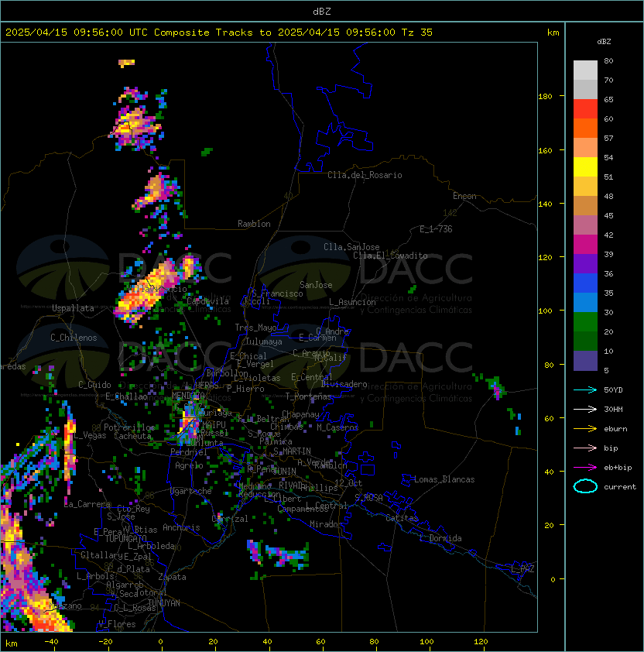Image resolution: width=644 pixels, height=652 pixels.
Task: Pick the magenta swatch in dBZ legend
Action: click(585, 245)
